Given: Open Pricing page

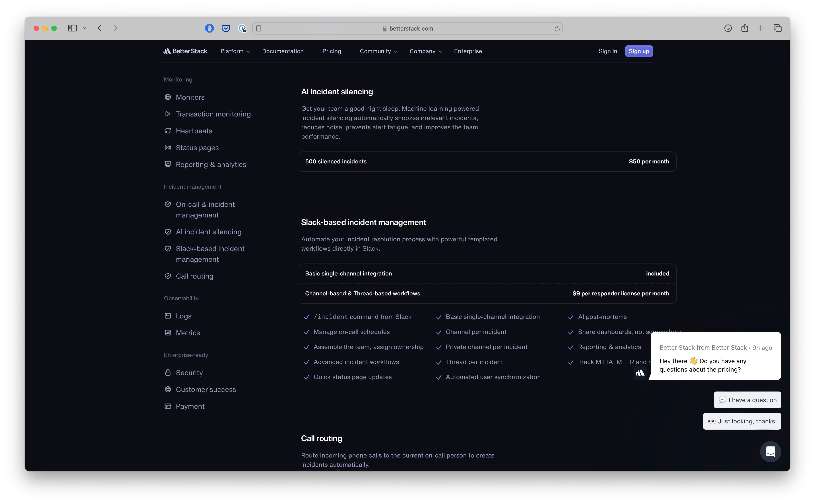Looking at the screenshot, I should point(332,51).
